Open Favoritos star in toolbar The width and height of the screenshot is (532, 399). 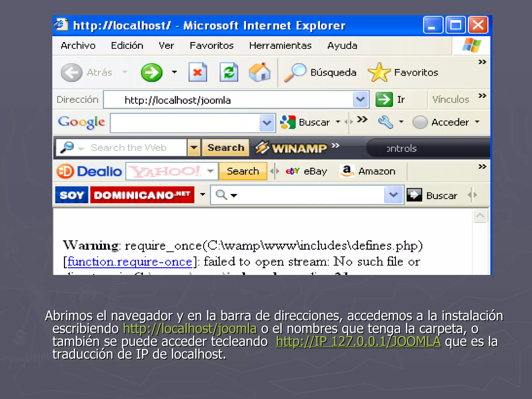[x=403, y=72]
